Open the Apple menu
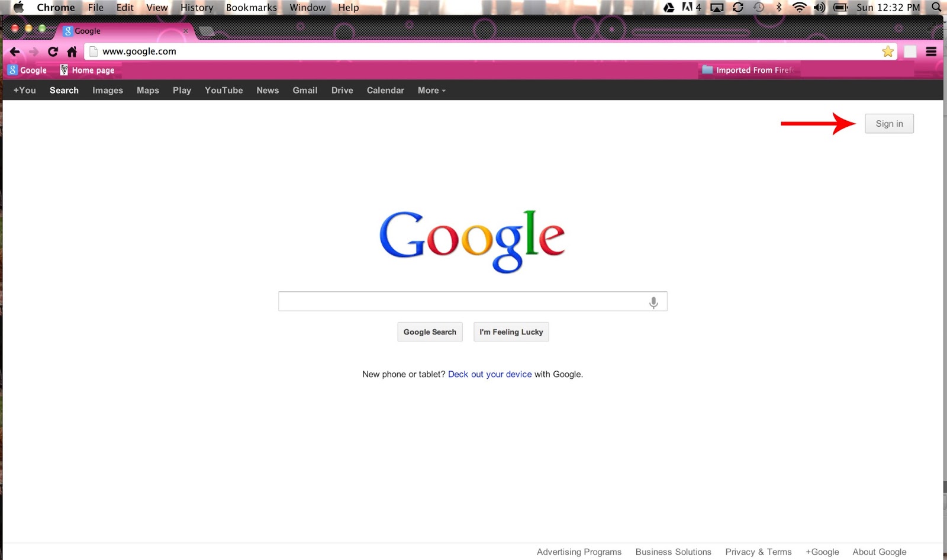Screen dimensions: 947x560 point(18,7)
